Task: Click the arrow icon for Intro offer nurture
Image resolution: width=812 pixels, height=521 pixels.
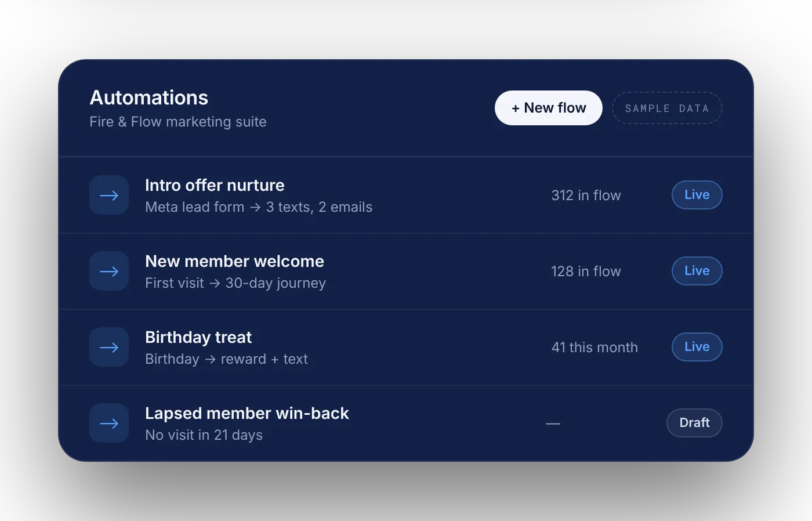Action: tap(109, 195)
